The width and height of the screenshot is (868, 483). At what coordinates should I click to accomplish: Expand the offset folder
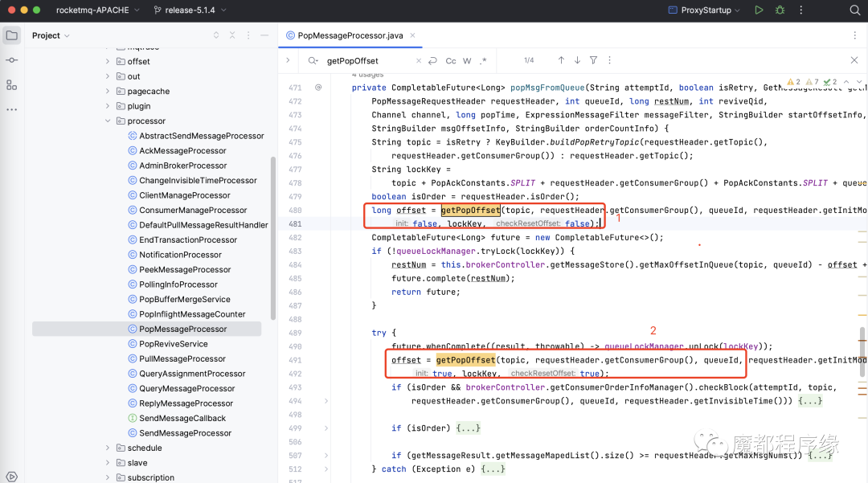click(108, 61)
